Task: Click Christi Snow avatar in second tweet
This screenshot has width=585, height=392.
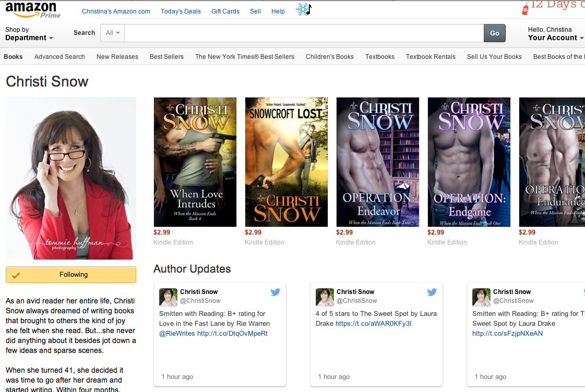Action: coord(325,297)
